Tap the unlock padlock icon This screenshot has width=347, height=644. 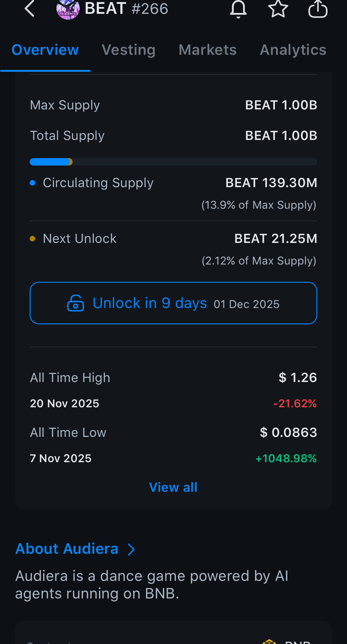click(x=75, y=303)
